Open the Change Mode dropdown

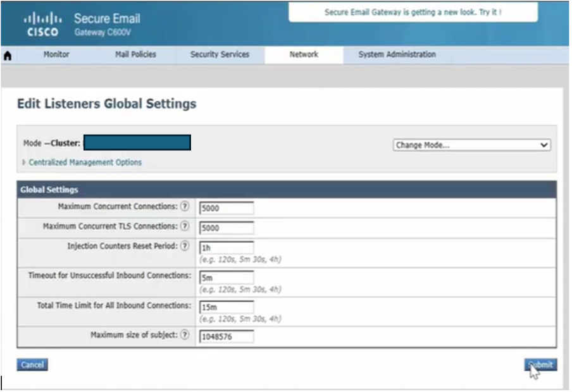pos(471,145)
